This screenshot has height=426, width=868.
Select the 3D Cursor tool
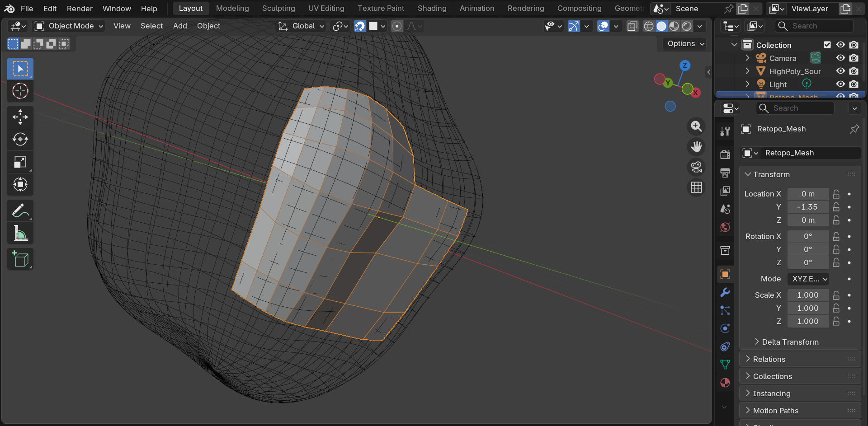[x=20, y=91]
